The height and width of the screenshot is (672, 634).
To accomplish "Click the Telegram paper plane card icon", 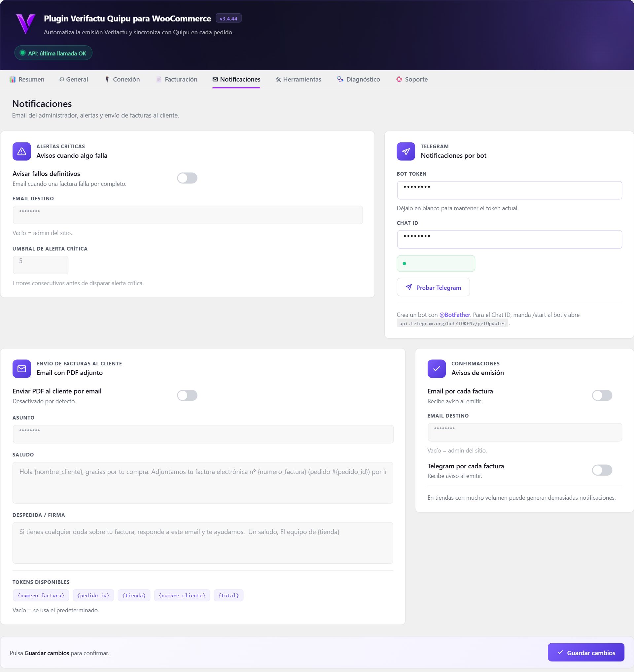I will [406, 151].
